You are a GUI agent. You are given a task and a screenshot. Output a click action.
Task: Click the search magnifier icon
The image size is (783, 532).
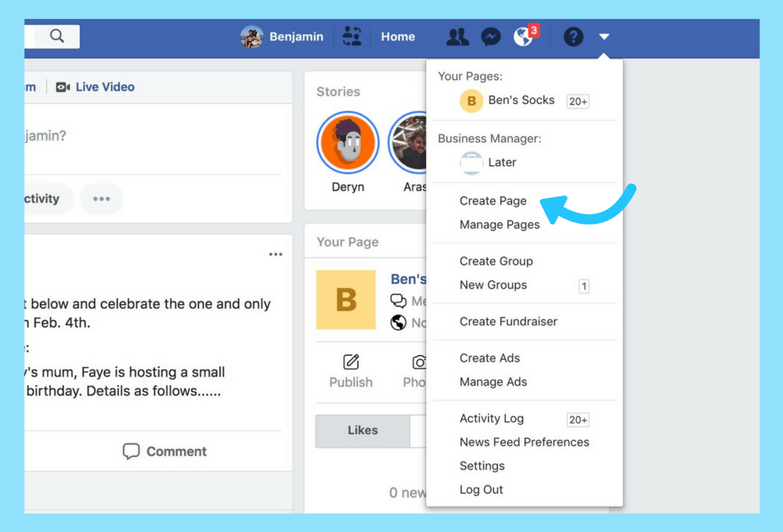(56, 36)
